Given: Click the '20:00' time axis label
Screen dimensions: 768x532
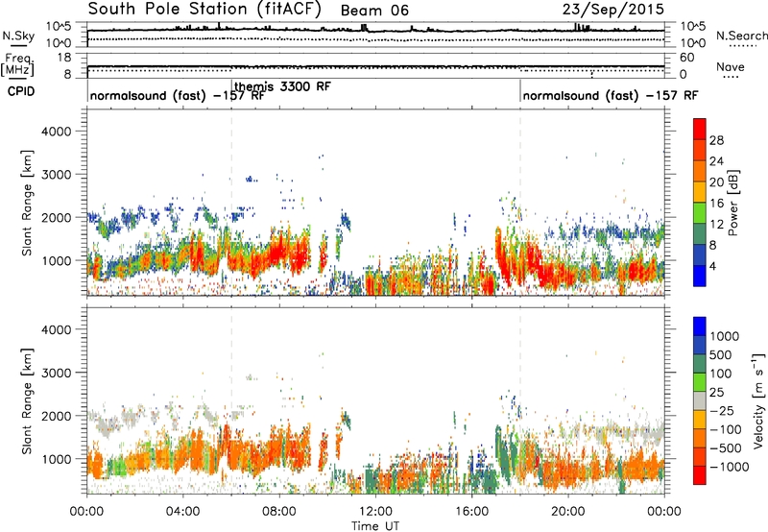Looking at the screenshot, I should pos(568,512).
